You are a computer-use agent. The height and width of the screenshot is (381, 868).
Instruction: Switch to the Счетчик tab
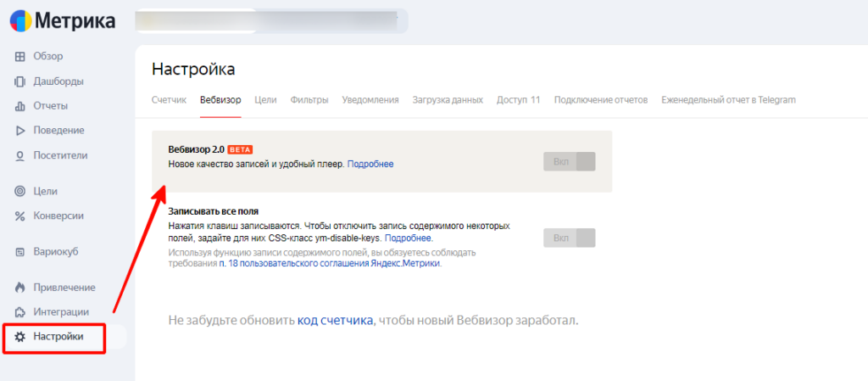click(169, 100)
